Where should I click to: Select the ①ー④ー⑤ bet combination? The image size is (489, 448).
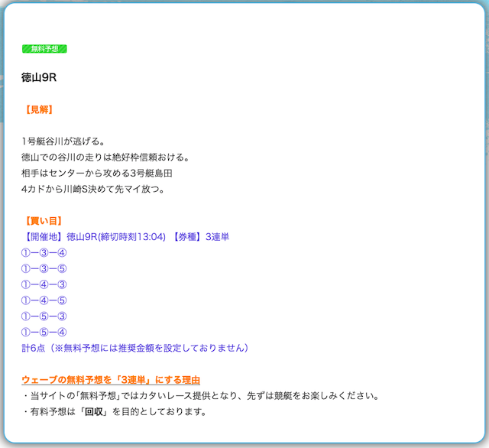[44, 300]
